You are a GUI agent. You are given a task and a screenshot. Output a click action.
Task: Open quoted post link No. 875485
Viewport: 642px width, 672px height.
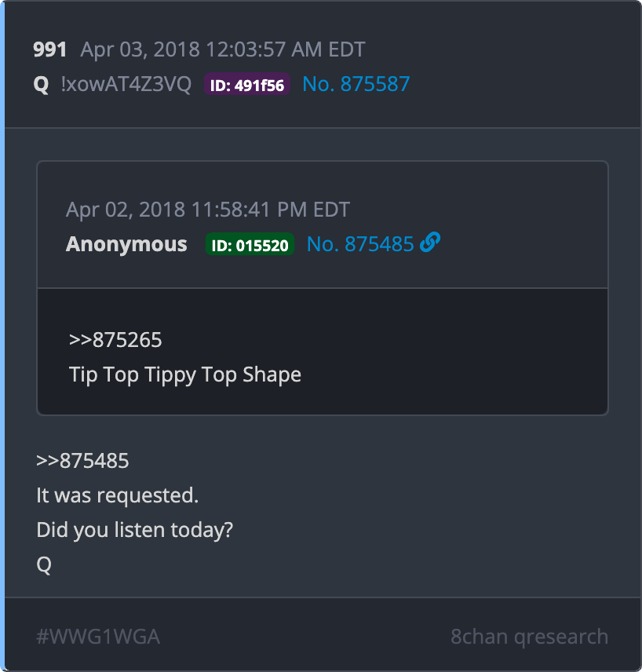360,244
